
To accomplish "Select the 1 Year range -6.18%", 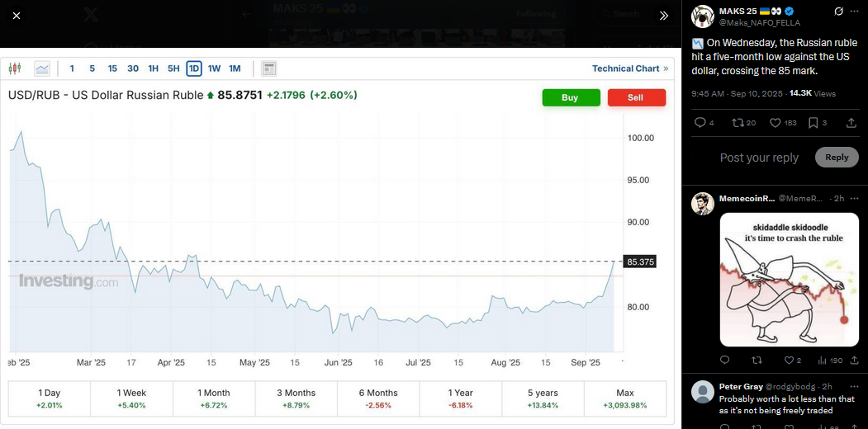I will 461,398.
